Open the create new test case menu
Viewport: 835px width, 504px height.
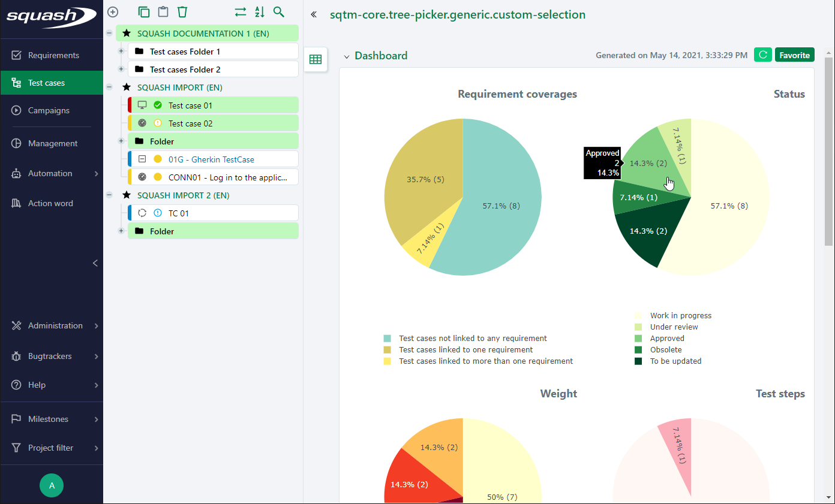[x=113, y=11]
